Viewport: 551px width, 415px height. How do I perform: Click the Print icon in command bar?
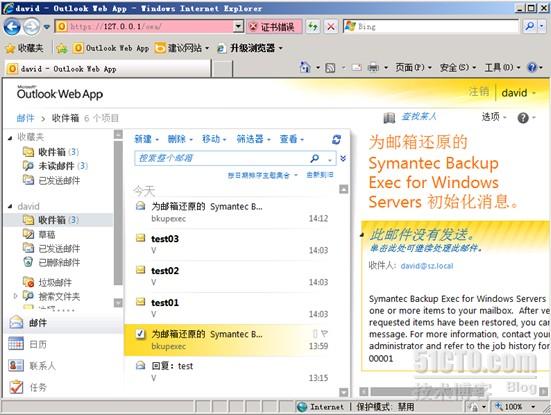(373, 67)
